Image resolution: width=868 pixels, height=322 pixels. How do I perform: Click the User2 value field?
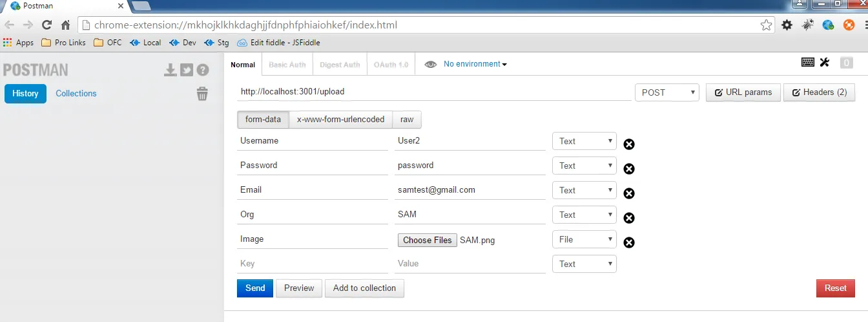470,141
